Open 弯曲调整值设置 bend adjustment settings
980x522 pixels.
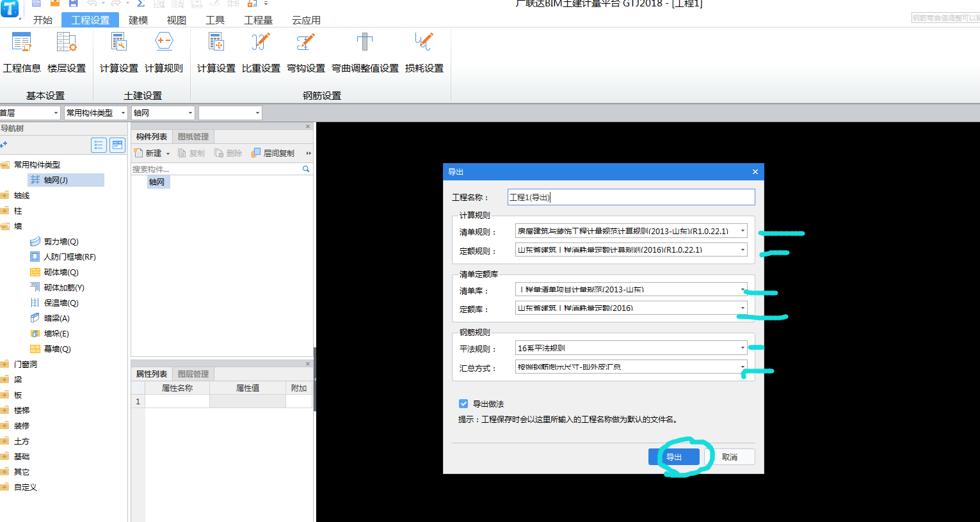pos(365,52)
